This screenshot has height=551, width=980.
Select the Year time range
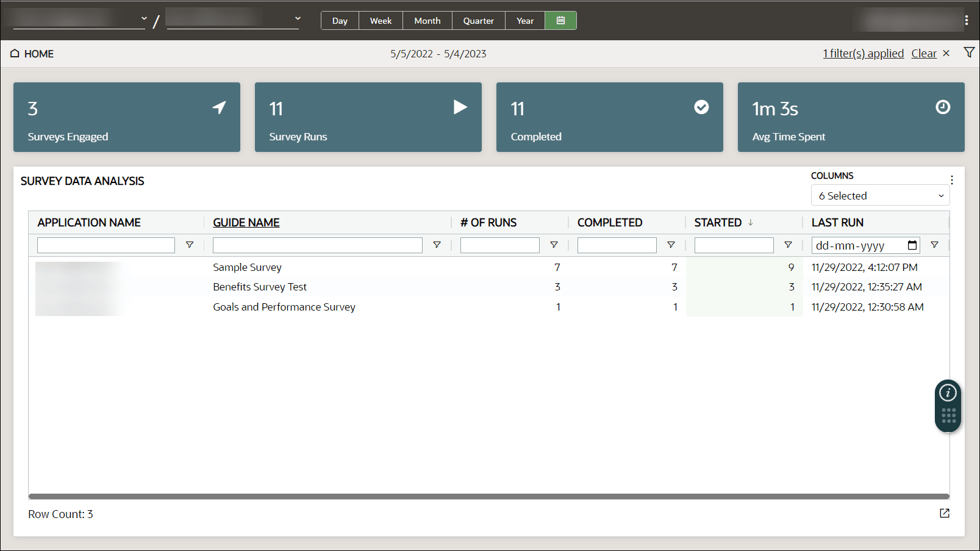click(x=525, y=21)
